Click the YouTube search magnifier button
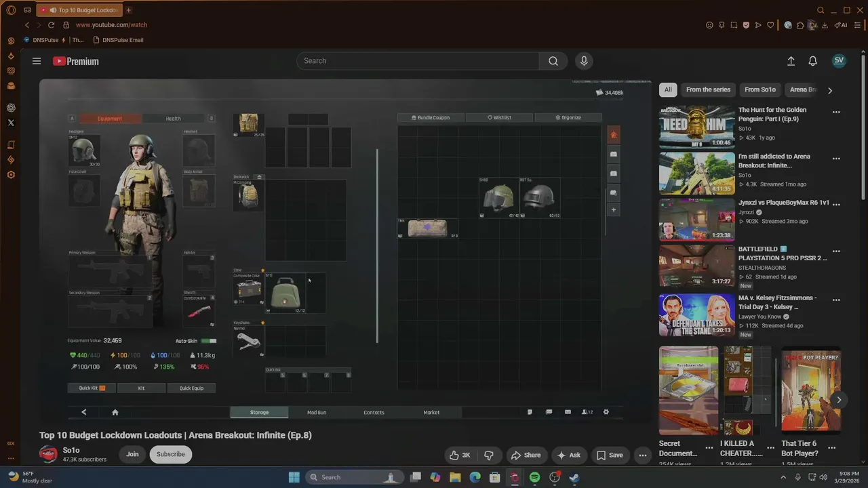Screen dimensions: 868x488 pos(553,61)
